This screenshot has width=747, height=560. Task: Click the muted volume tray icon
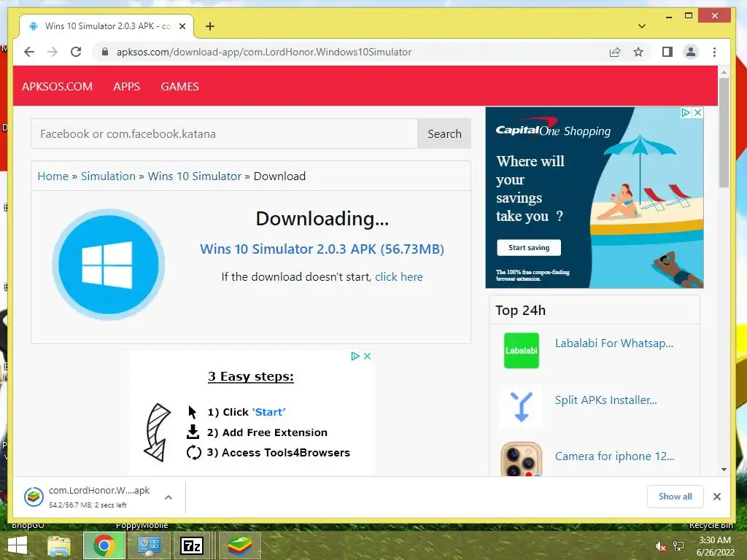660,546
